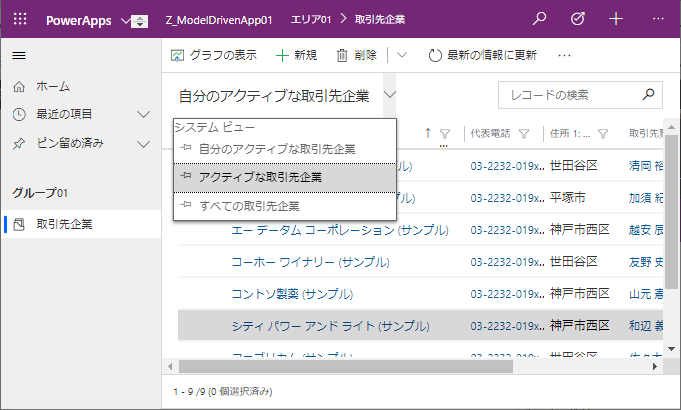Click 平塚市 address cell
The image size is (681, 410).
coord(568,198)
